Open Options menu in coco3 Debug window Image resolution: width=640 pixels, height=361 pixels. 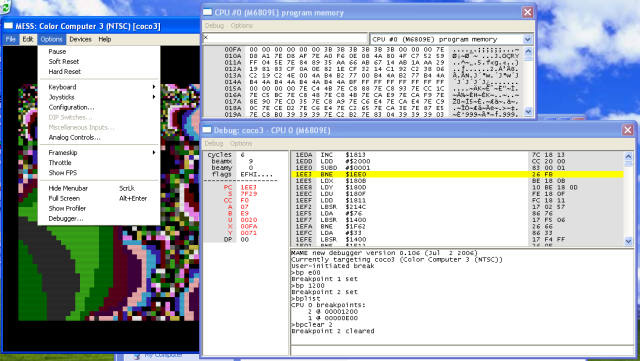coord(241,143)
